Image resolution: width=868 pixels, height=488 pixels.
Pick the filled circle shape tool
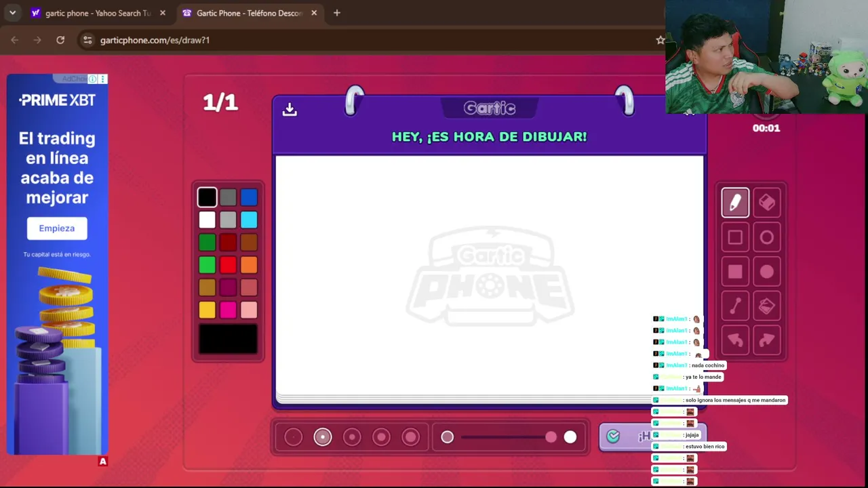click(767, 272)
